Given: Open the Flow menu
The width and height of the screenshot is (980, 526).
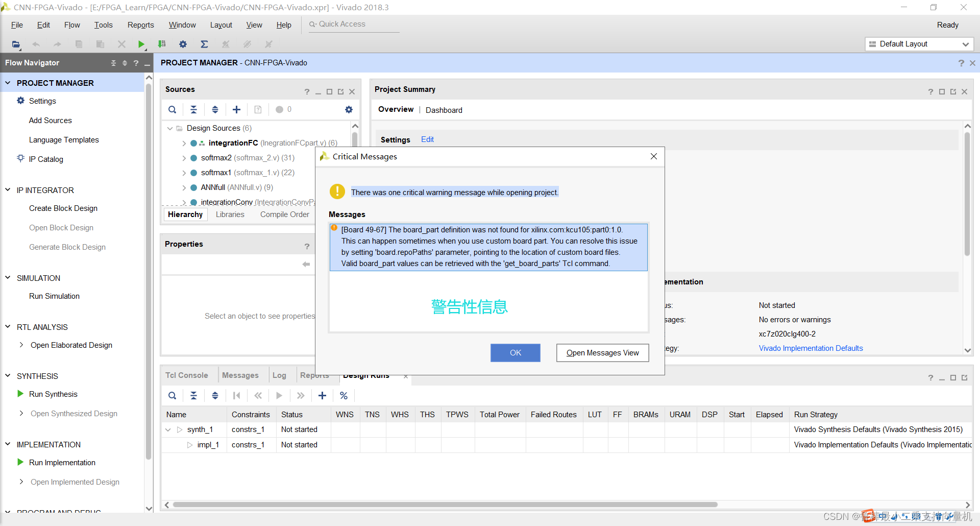Looking at the screenshot, I should [x=72, y=25].
